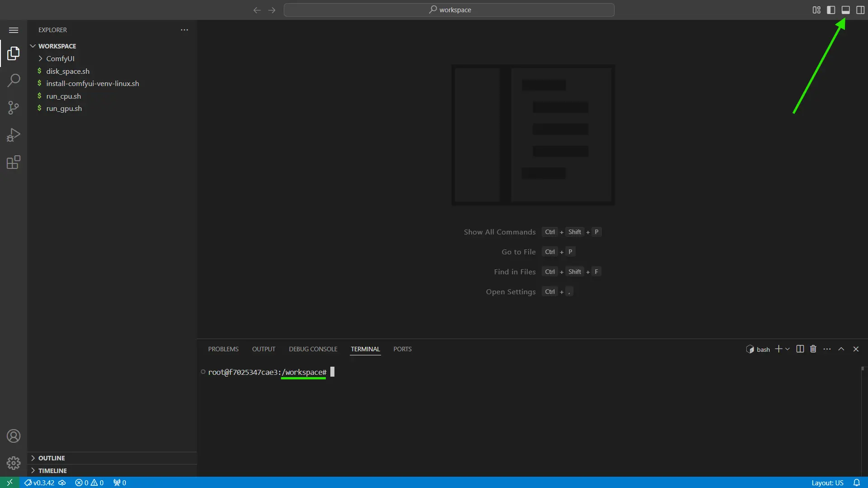Go back with navigation arrow
The image size is (868, 488).
pyautogui.click(x=257, y=10)
